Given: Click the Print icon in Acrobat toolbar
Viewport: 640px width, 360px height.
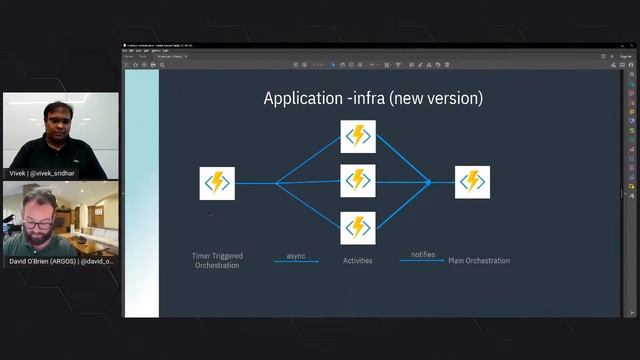Looking at the screenshot, I should pos(153,65).
